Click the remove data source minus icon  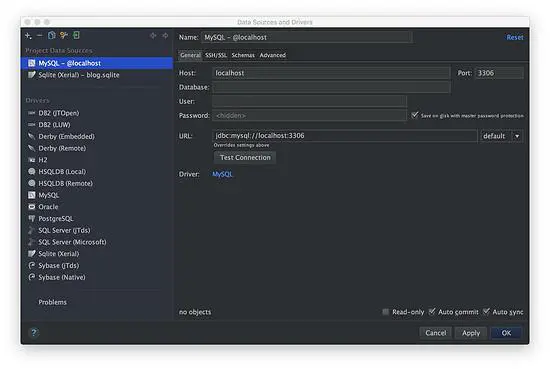click(40, 36)
